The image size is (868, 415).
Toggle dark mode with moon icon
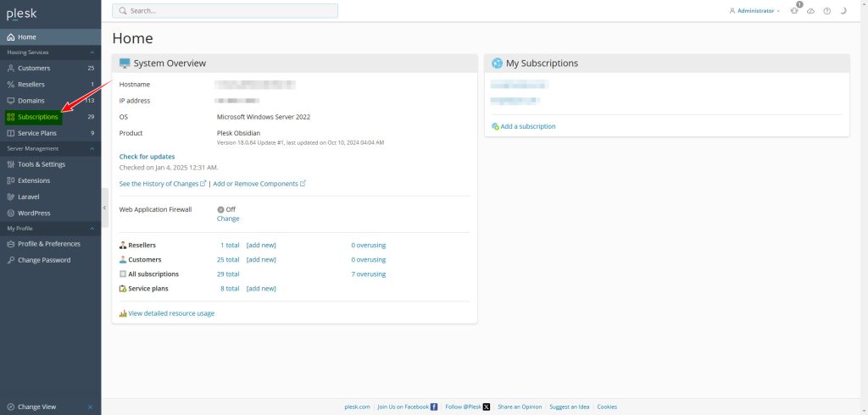[x=843, y=11]
